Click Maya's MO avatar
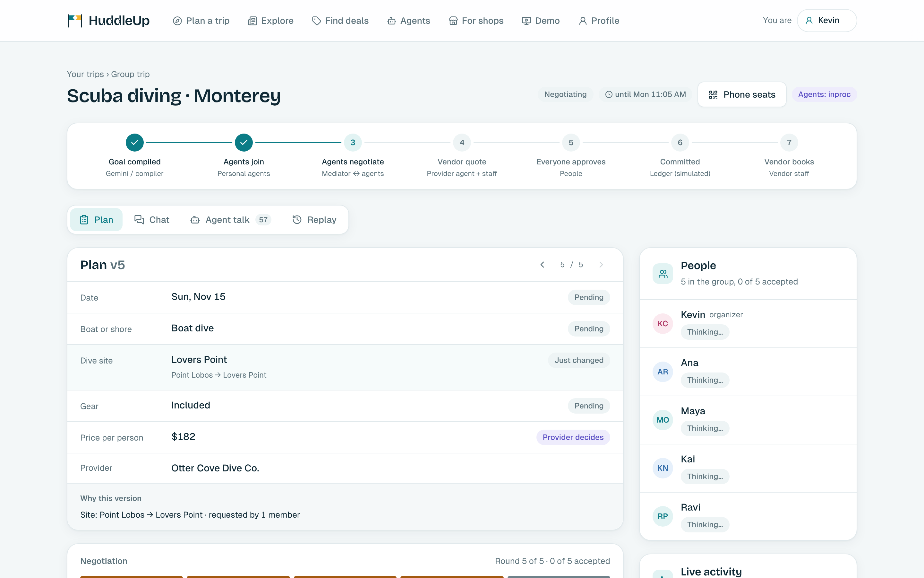Screen dimensions: 924x578 (x=663, y=420)
